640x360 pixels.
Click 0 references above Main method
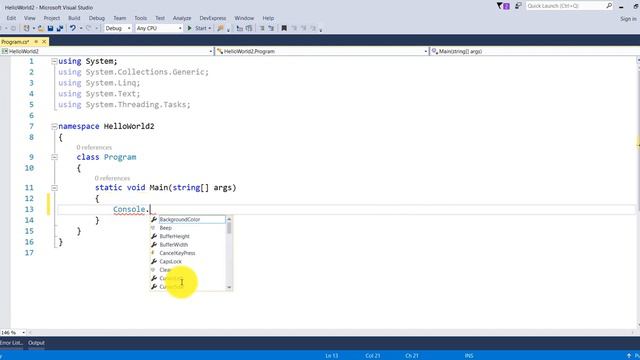coord(112,178)
